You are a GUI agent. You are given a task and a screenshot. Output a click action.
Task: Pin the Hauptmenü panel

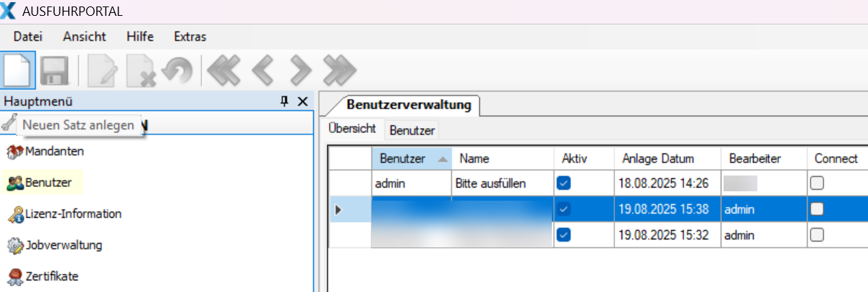[x=285, y=101]
